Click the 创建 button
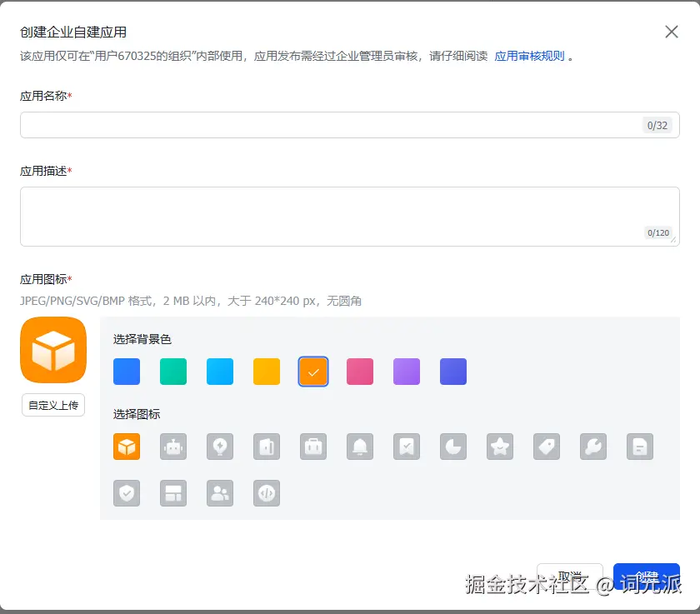 point(647,576)
